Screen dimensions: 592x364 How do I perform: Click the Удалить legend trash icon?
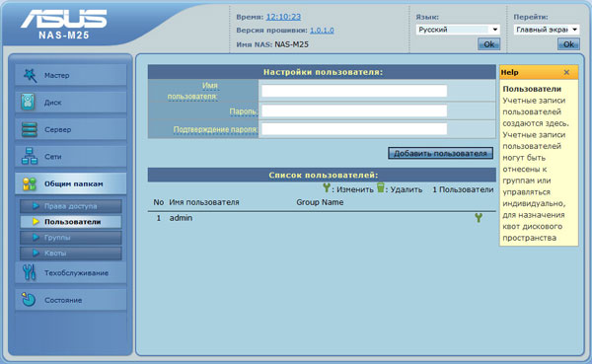[381, 187]
